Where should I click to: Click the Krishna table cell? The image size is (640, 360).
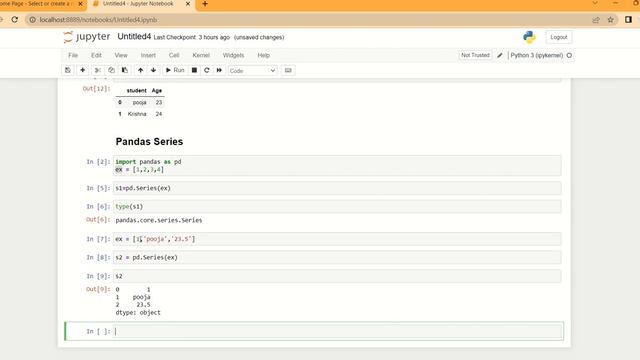(x=137, y=114)
